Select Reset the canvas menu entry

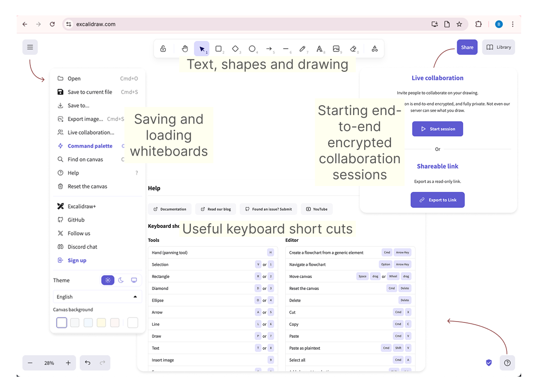coord(98,186)
